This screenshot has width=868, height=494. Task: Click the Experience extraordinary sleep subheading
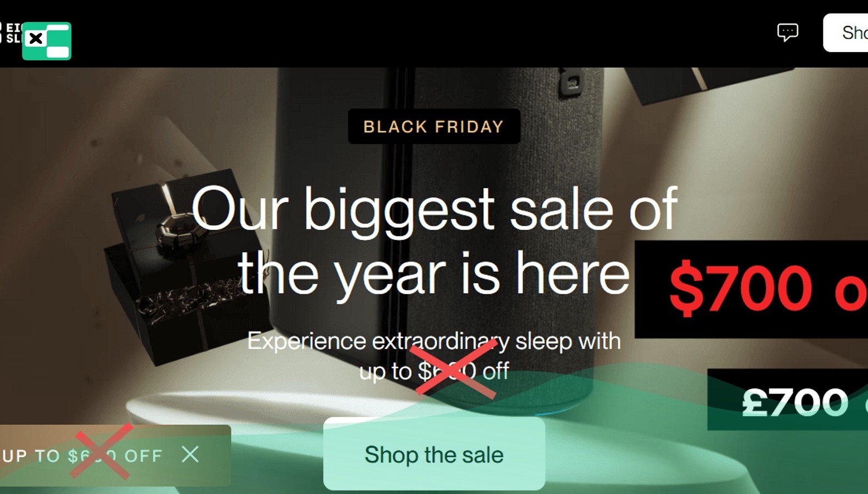(434, 356)
